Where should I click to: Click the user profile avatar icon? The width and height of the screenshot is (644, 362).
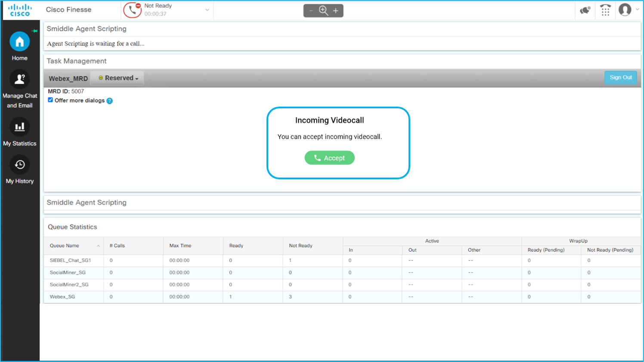tap(625, 9)
